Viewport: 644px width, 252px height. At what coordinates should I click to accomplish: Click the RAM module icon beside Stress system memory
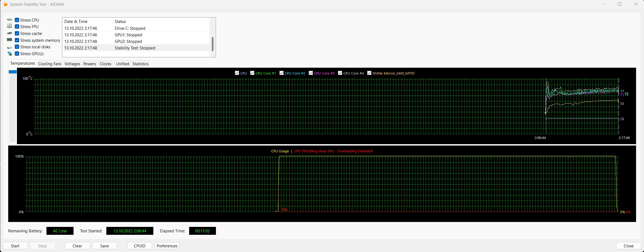[x=10, y=40]
